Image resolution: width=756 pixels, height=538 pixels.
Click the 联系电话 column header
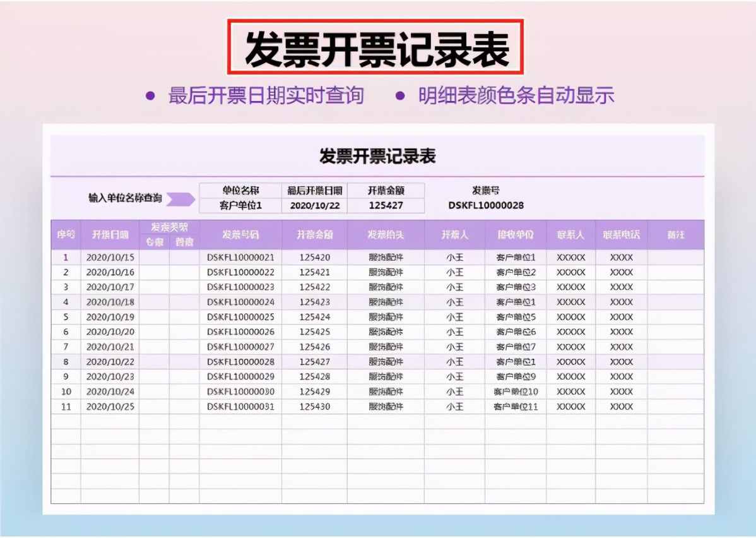[622, 235]
